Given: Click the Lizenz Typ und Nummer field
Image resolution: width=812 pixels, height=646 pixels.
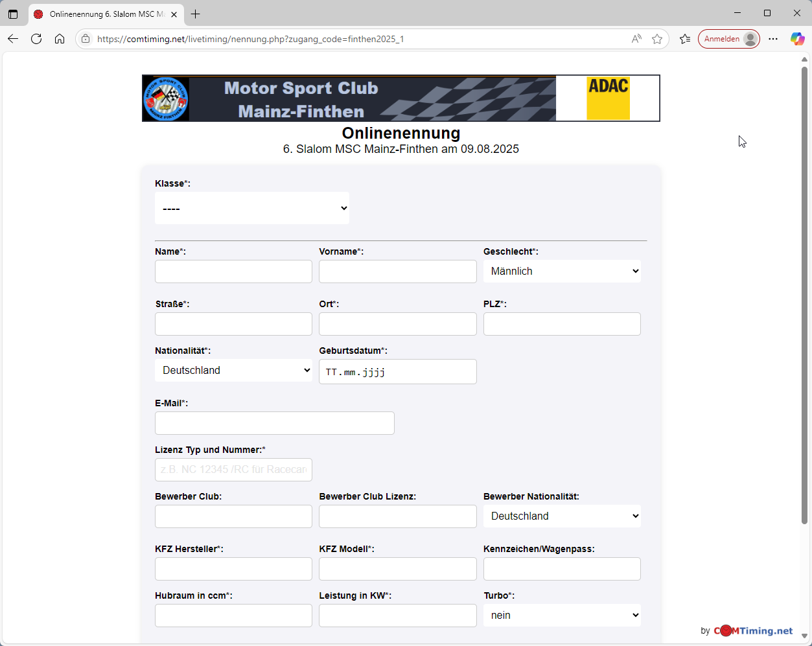Looking at the screenshot, I should 233,470.
